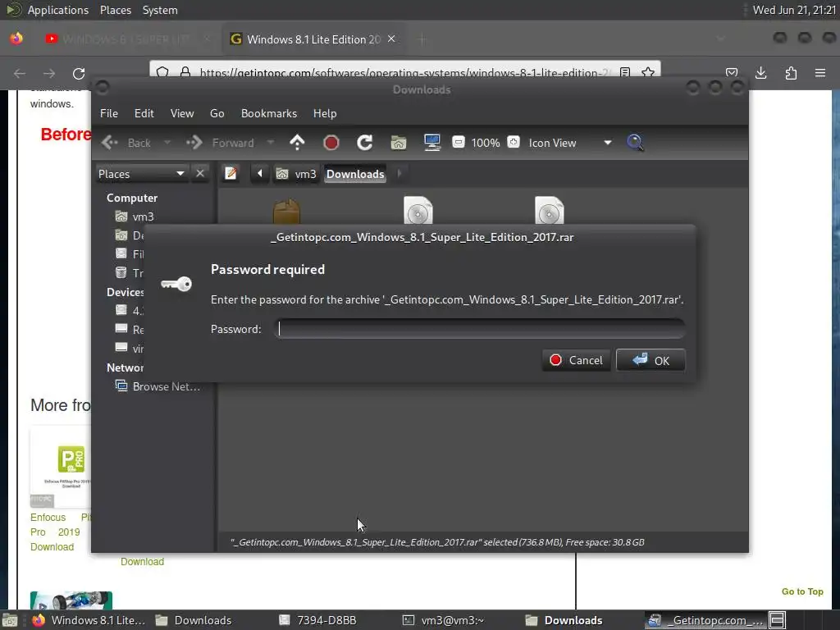
Task: Reload the Downloads folder view
Action: click(x=365, y=143)
